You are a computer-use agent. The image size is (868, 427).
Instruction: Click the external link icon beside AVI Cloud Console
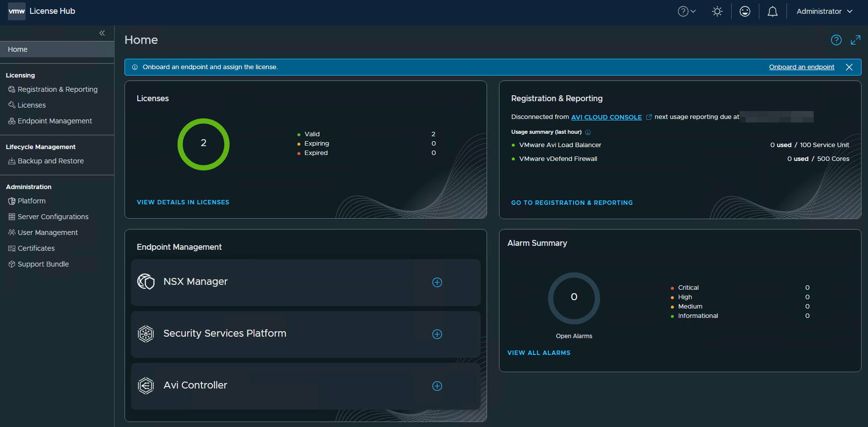tap(649, 117)
